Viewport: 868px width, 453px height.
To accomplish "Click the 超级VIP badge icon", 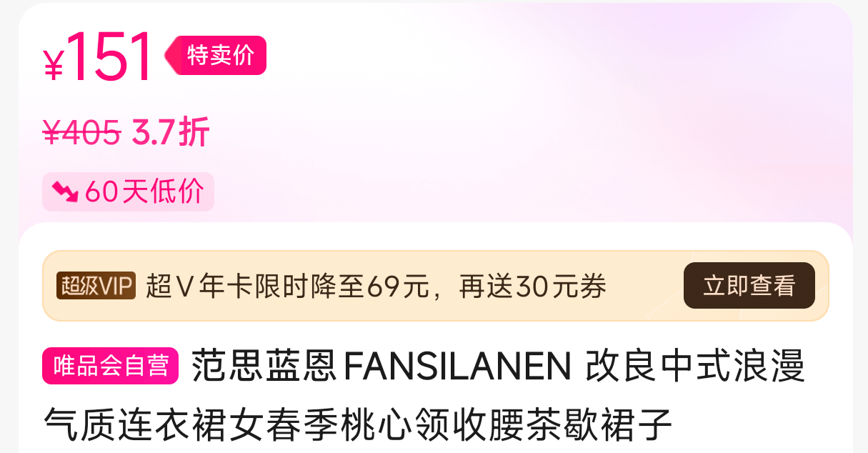I will click(96, 286).
